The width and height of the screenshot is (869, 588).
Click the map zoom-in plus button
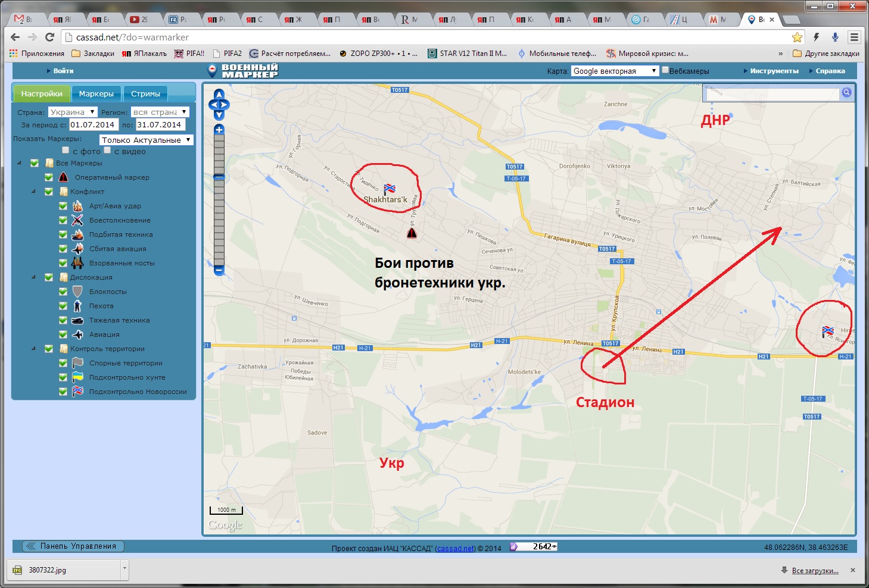219,129
